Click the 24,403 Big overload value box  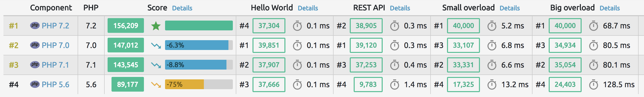(x=565, y=85)
